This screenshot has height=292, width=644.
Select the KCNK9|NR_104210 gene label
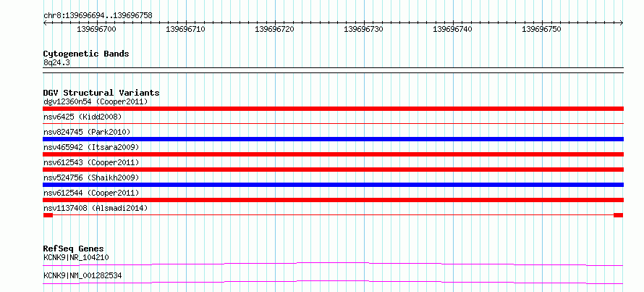click(x=76, y=258)
